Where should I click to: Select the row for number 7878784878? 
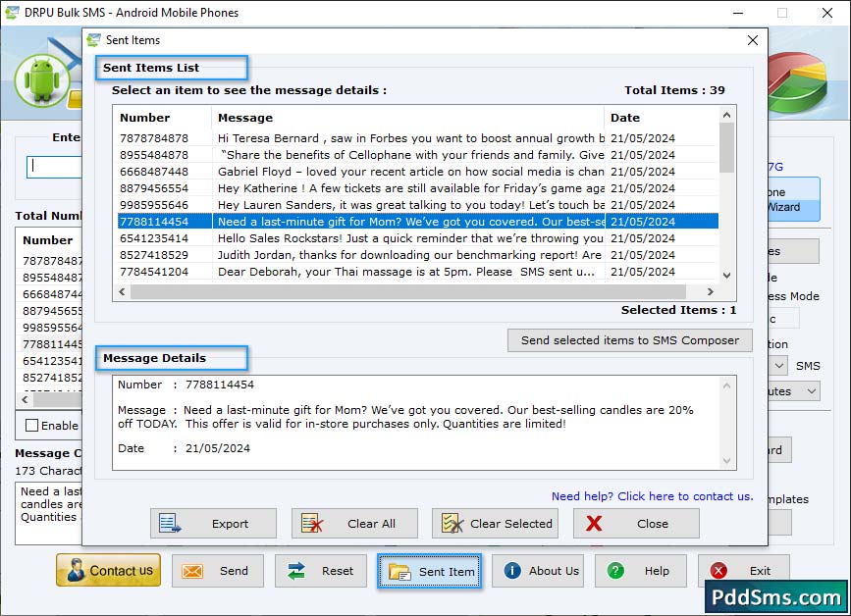418,138
